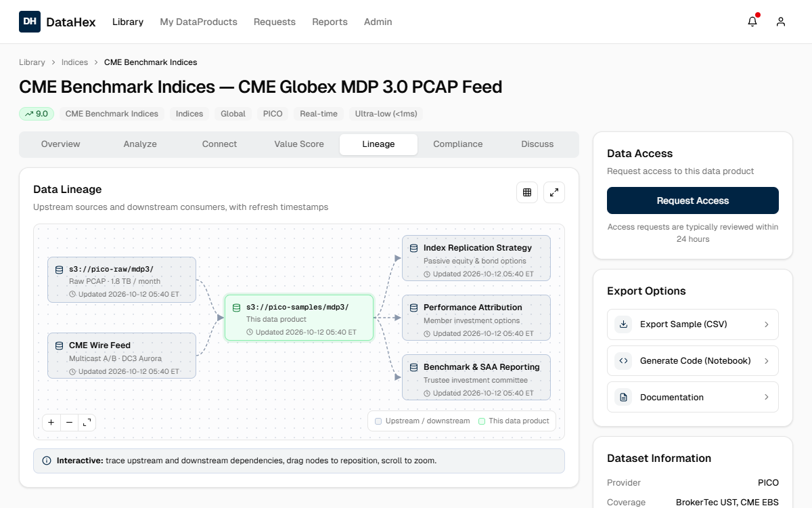The height and width of the screenshot is (508, 812).
Task: Open the Documentation option
Action: point(693,398)
